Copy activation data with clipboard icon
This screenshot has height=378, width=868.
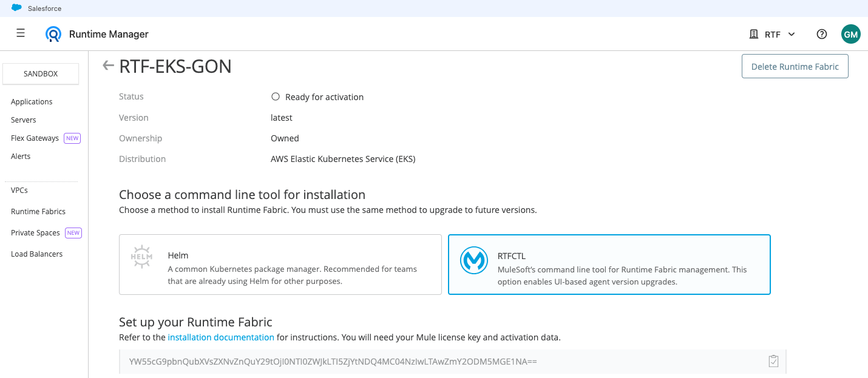(773, 361)
